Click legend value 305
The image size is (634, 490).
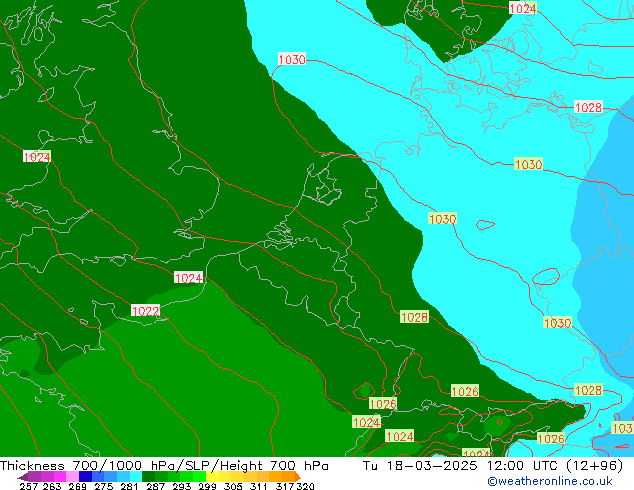[x=233, y=486]
